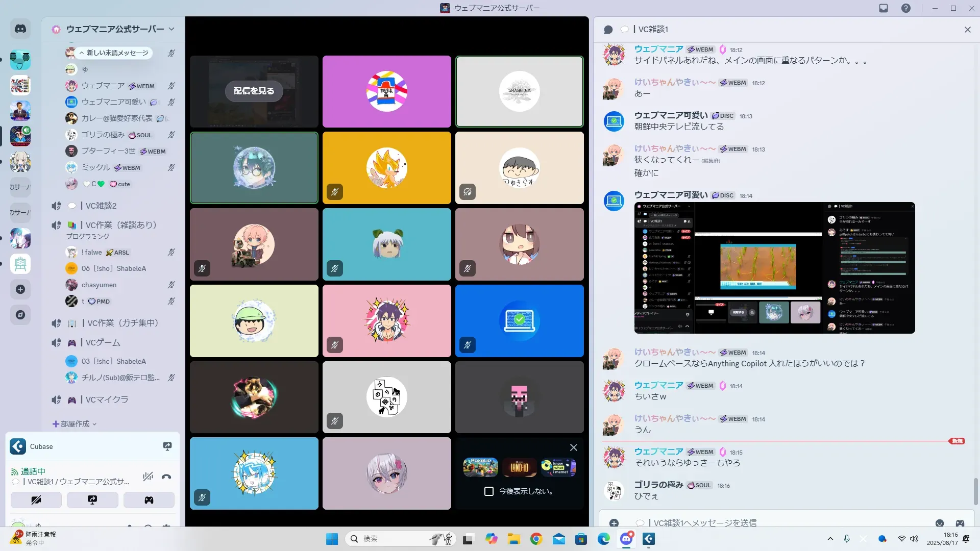Select the VCマイクラ voice channel
Image resolution: width=980 pixels, height=551 pixels.
[x=107, y=399]
